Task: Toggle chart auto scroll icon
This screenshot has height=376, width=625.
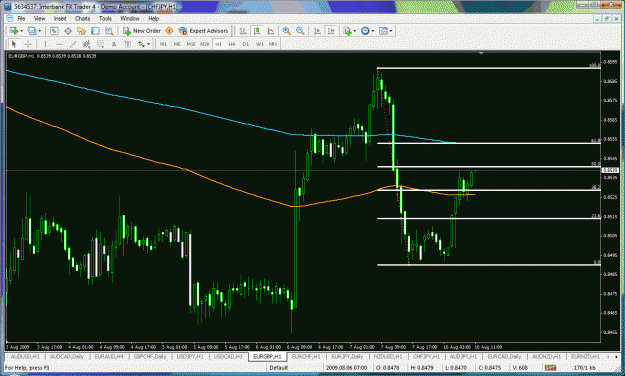Action: (x=317, y=31)
